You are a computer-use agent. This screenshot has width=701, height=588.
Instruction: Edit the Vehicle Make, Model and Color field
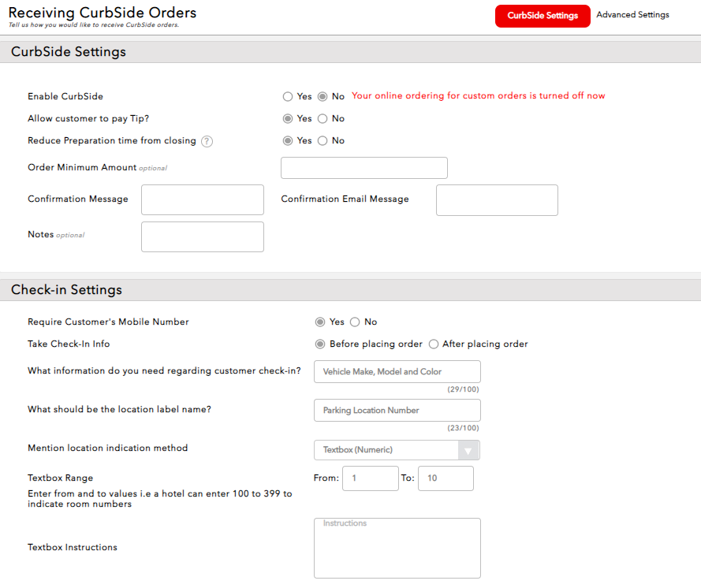click(397, 371)
